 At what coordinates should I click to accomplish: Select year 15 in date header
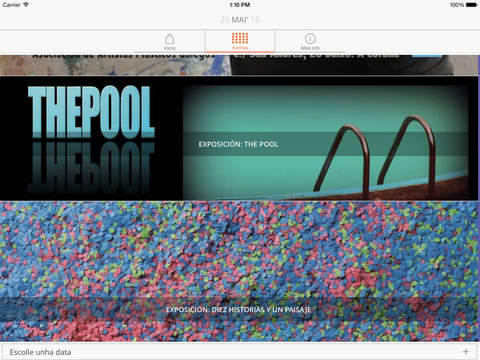[x=255, y=20]
